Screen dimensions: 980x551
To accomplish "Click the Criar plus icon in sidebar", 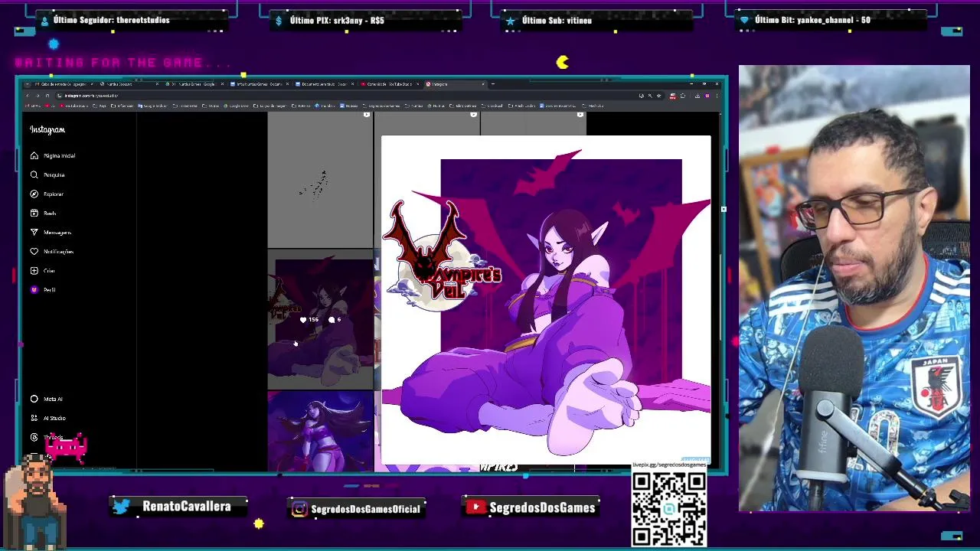I will [x=34, y=270].
